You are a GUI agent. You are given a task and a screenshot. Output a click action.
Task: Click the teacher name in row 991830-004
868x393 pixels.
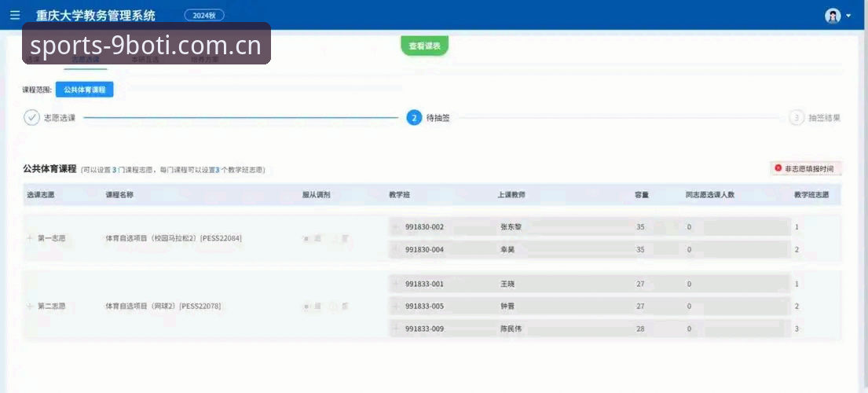click(x=507, y=250)
